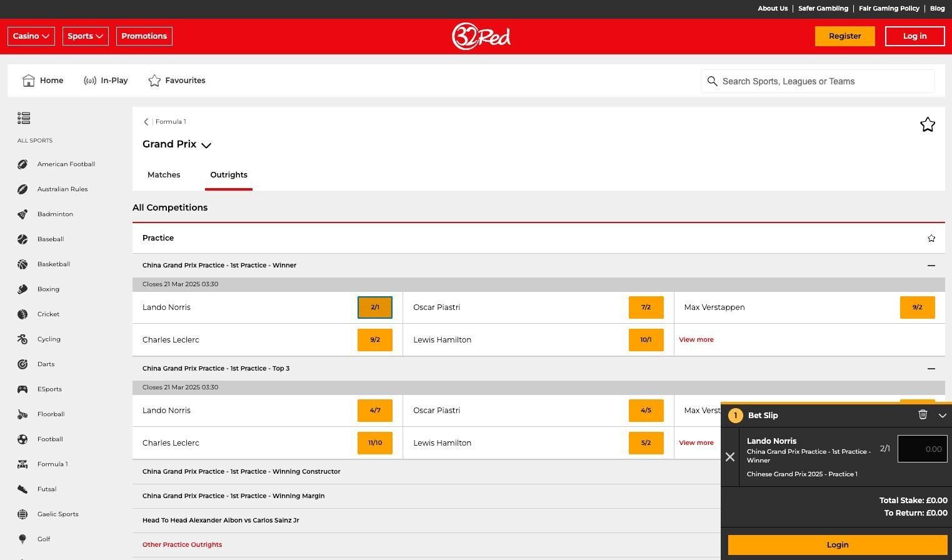The image size is (952, 560).
Task: Open the Sports dropdown menu
Action: point(85,36)
